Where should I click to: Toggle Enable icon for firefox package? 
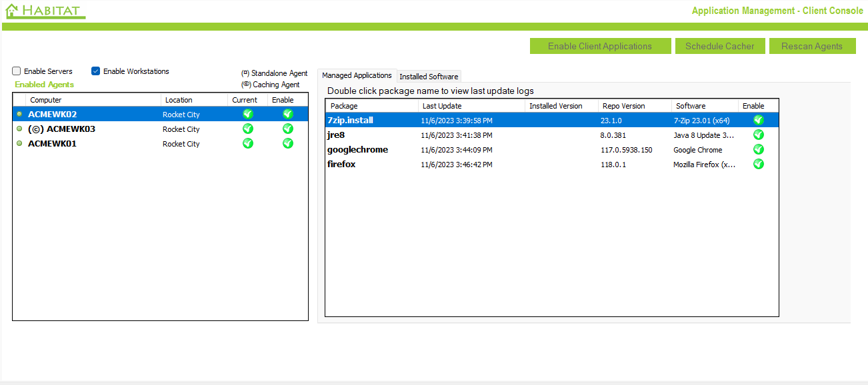(758, 164)
